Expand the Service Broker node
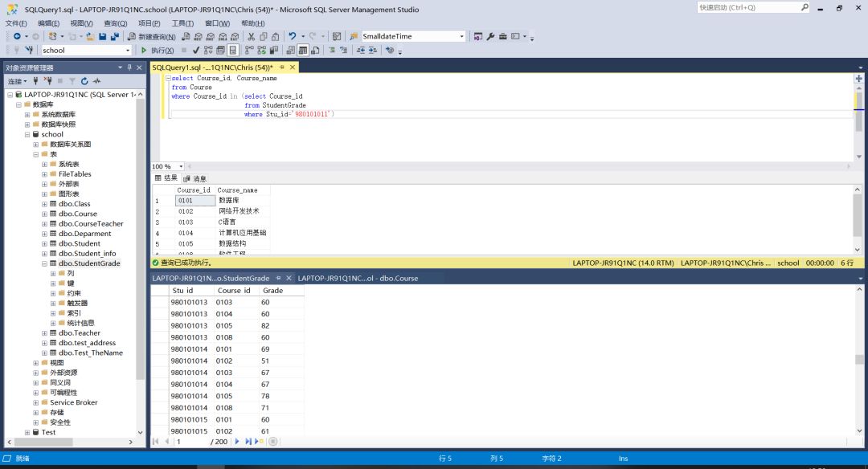Screen dimensions: 868x469 tap(36, 403)
